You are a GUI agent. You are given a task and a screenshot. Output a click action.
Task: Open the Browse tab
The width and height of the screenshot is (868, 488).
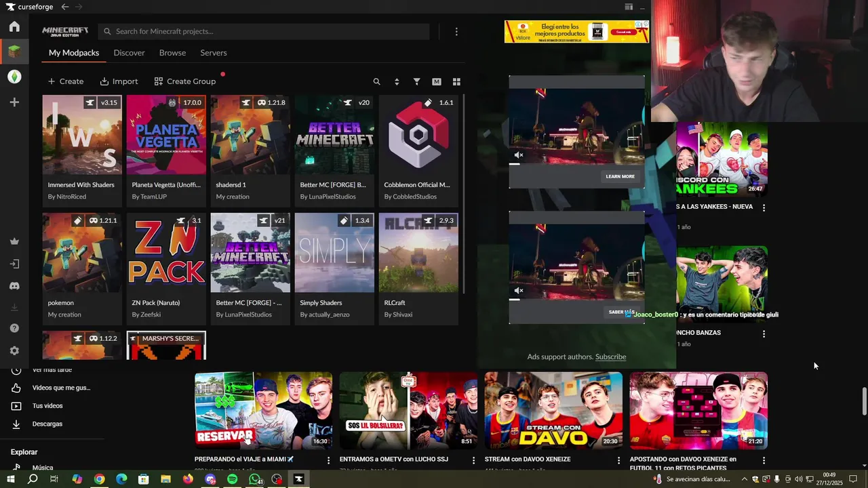pyautogui.click(x=172, y=53)
